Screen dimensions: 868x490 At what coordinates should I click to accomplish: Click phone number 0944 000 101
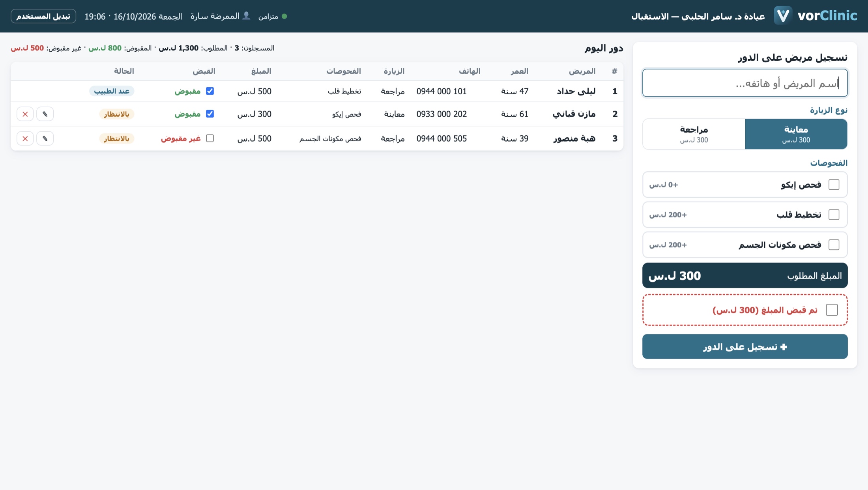(x=441, y=91)
